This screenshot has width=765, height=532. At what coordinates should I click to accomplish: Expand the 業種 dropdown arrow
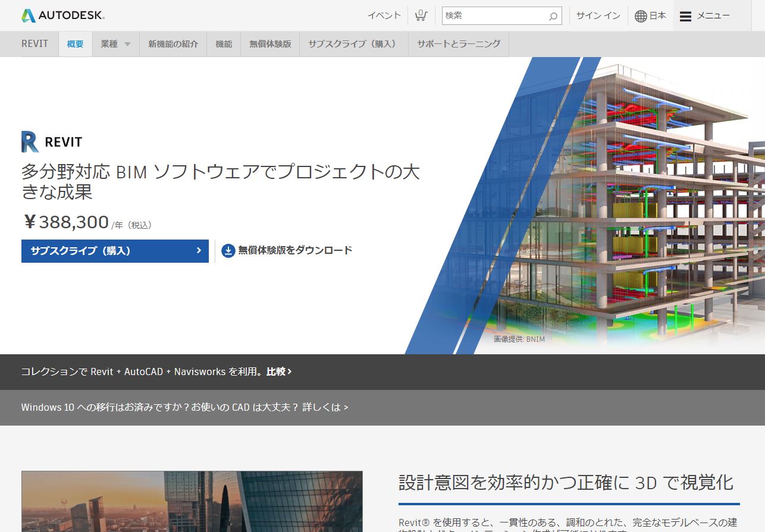pos(127,45)
